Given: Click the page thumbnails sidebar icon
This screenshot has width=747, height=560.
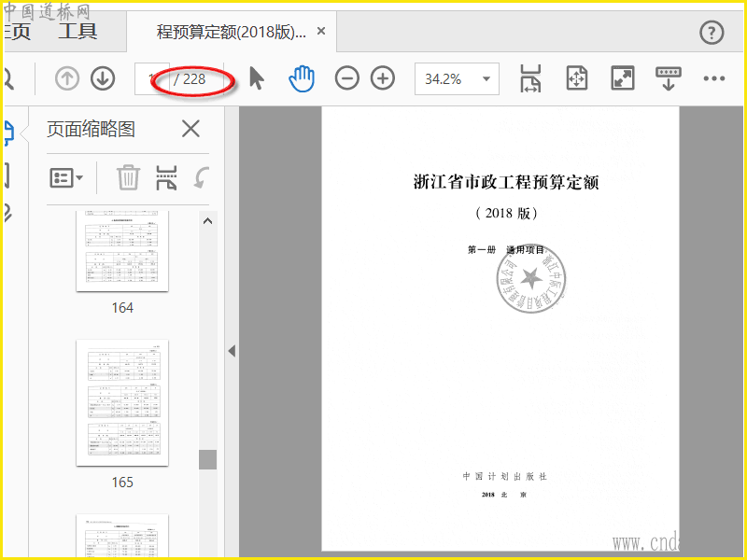Looking at the screenshot, I should (x=9, y=133).
